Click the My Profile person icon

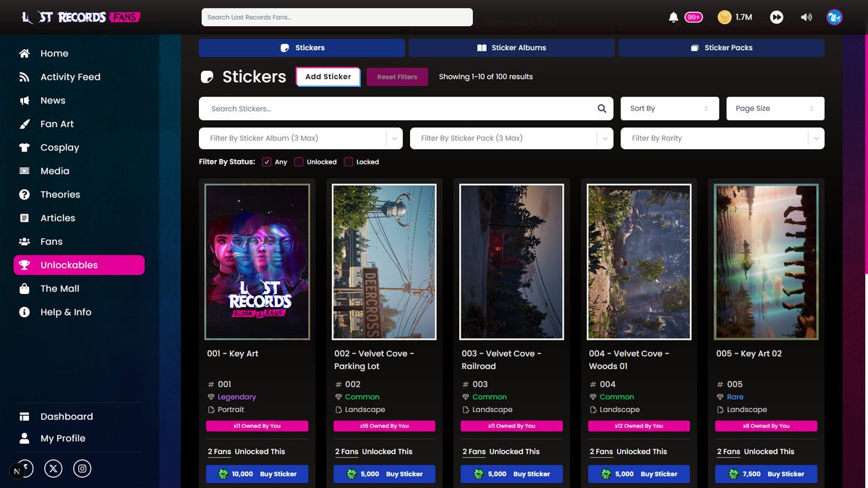(x=25, y=439)
